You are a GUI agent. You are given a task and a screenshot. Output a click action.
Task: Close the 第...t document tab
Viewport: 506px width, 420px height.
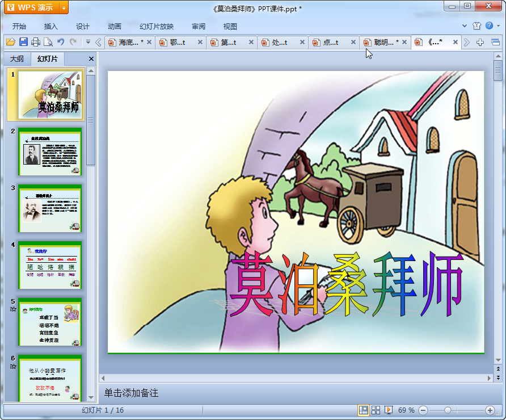[251, 42]
